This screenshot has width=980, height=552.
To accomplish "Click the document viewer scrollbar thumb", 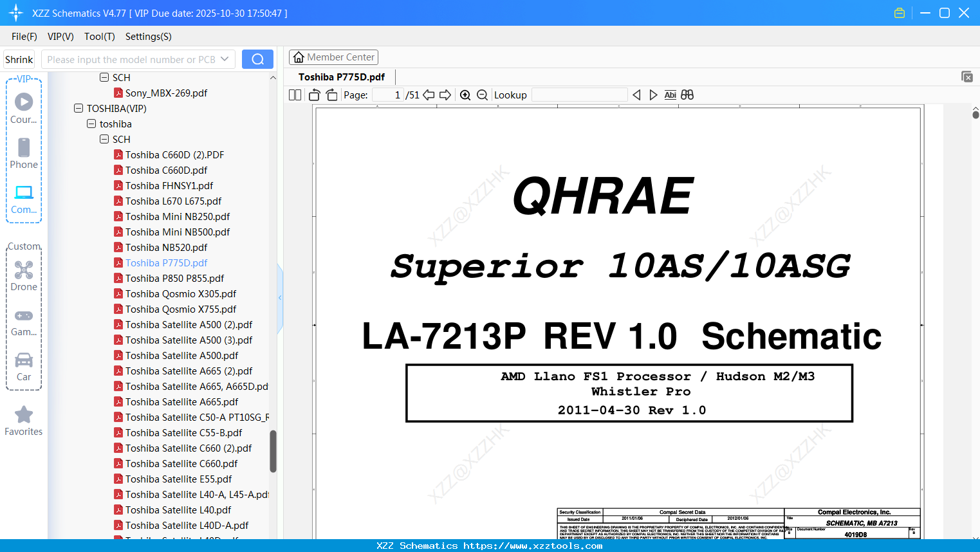I will tap(975, 115).
